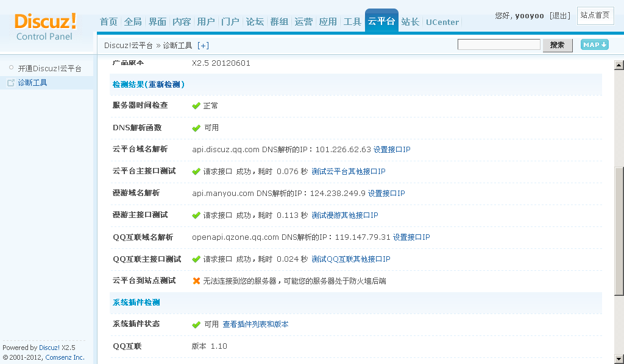Click 查看插件列表和版本 link

pyautogui.click(x=255, y=324)
